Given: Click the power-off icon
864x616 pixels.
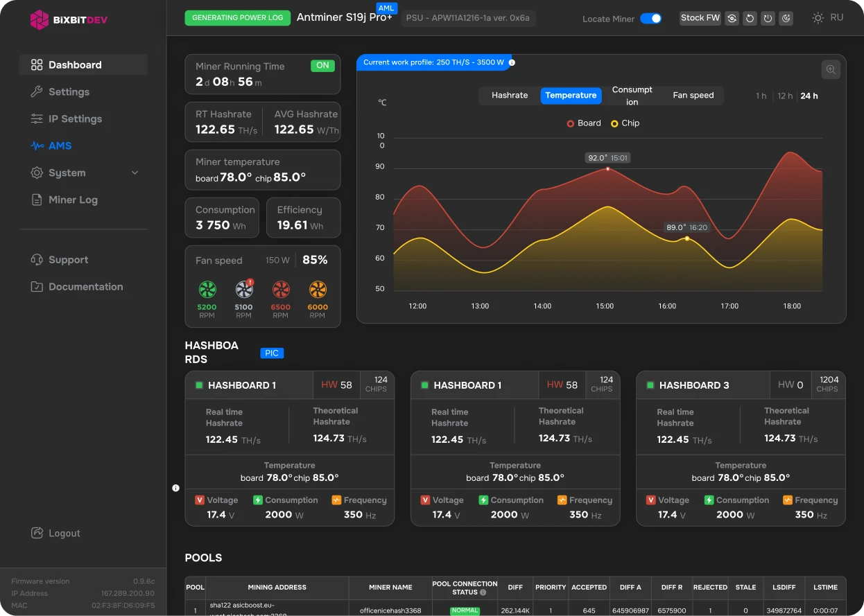Looking at the screenshot, I should tap(768, 19).
